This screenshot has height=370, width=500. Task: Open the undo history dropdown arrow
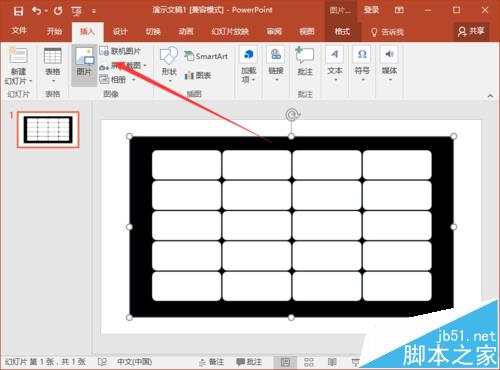46,11
